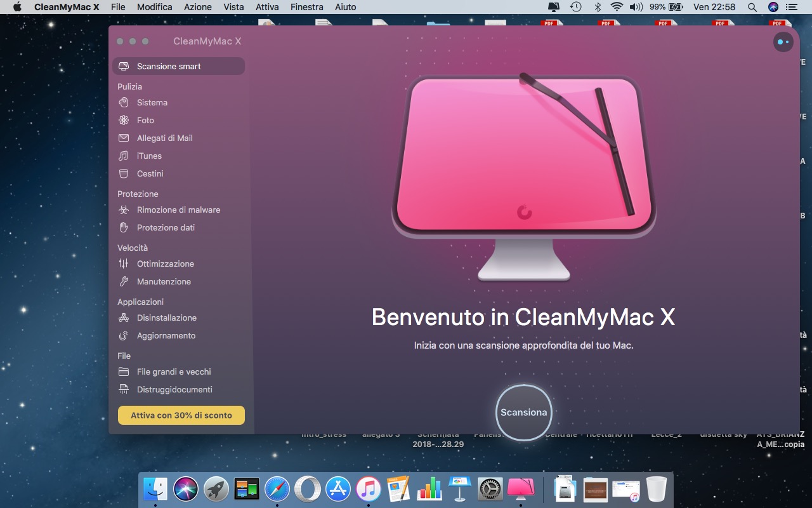The image size is (812, 508).
Task: Click the Ven 22:58 clock
Action: (x=714, y=7)
